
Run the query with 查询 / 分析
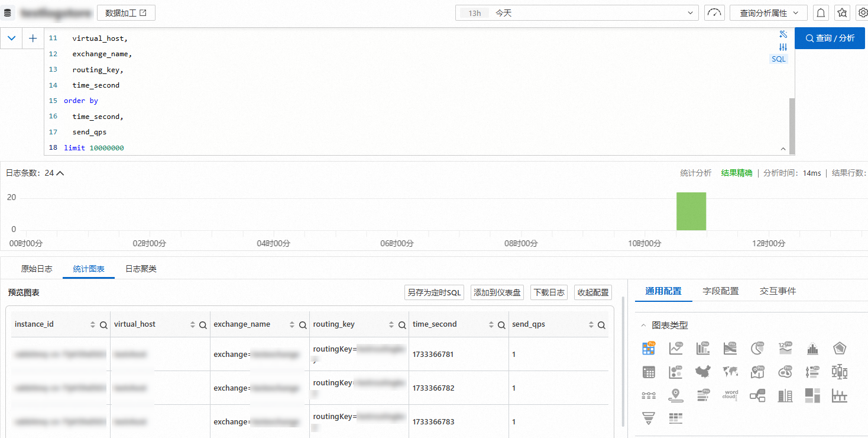pyautogui.click(x=830, y=38)
